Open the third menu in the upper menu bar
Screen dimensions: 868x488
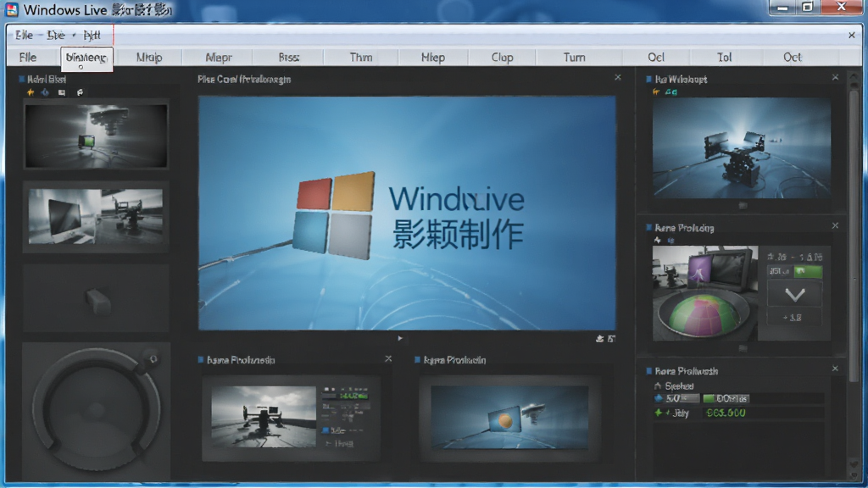pos(92,35)
